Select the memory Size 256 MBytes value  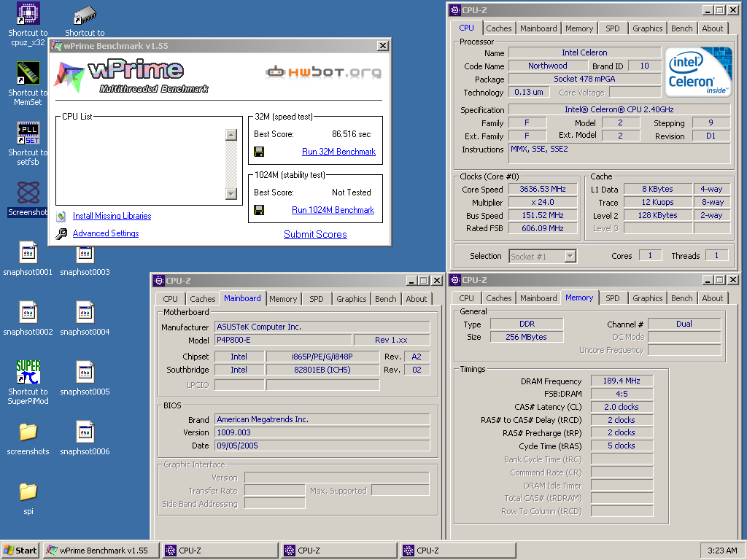[527, 337]
